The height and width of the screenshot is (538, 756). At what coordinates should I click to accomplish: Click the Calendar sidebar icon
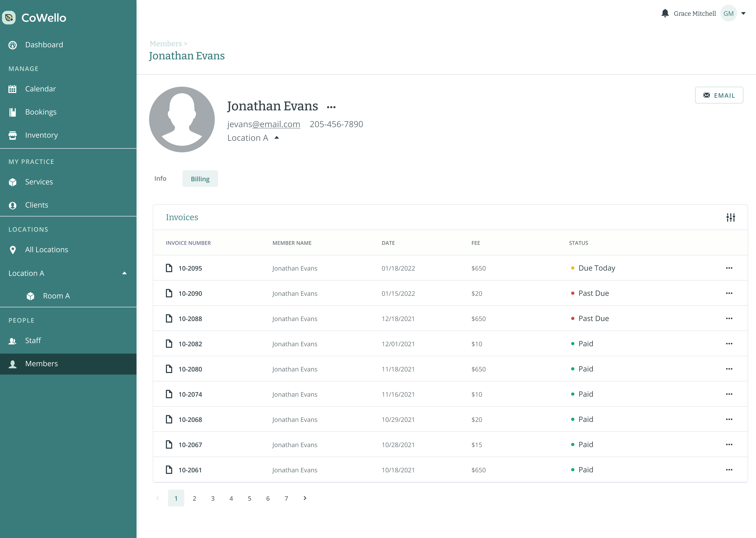click(x=13, y=89)
